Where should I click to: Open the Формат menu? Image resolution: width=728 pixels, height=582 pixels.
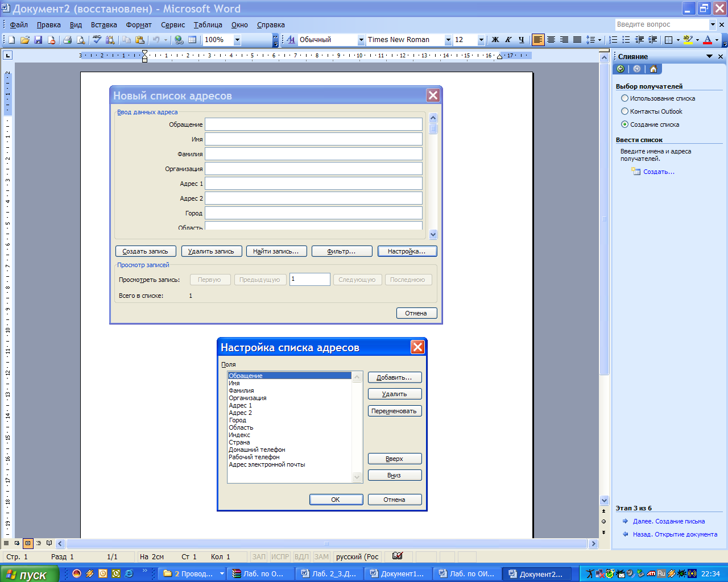pyautogui.click(x=139, y=24)
